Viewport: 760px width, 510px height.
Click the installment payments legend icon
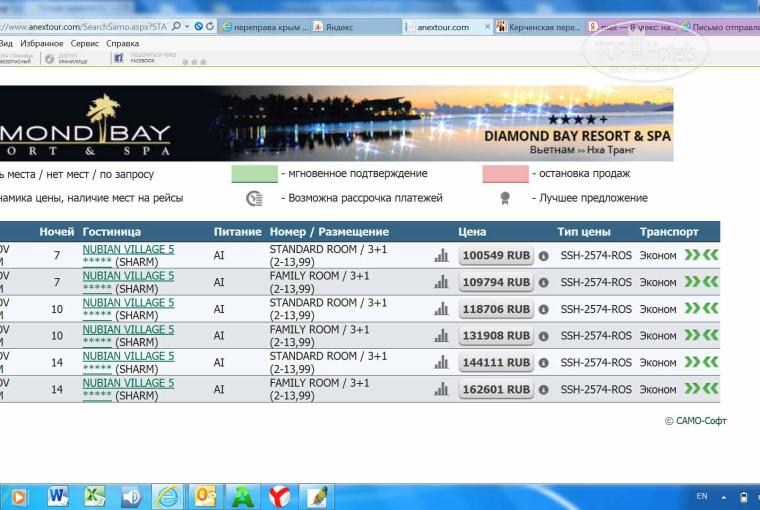click(254, 198)
